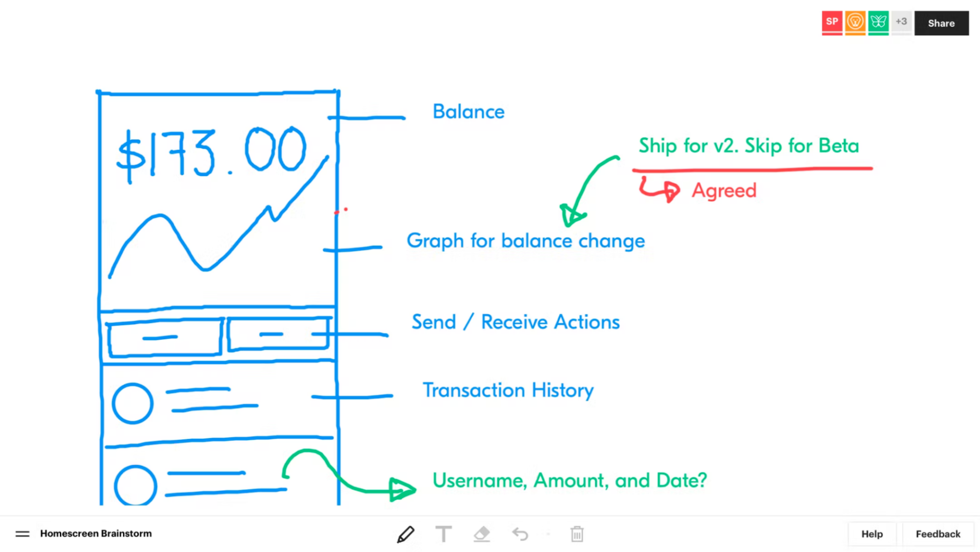Click the Help link
980x552 pixels.
point(872,533)
